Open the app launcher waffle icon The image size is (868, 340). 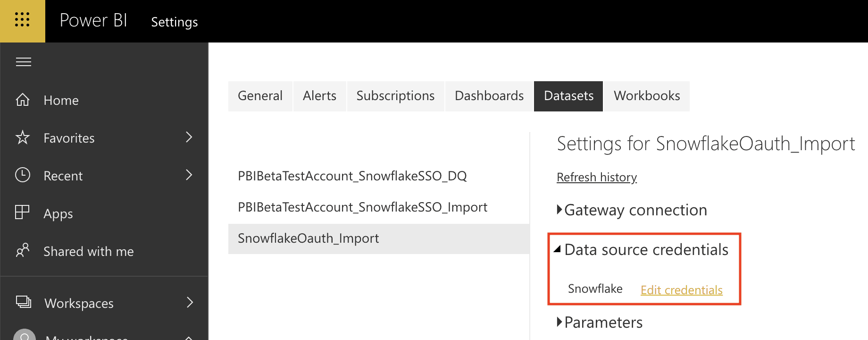22,20
